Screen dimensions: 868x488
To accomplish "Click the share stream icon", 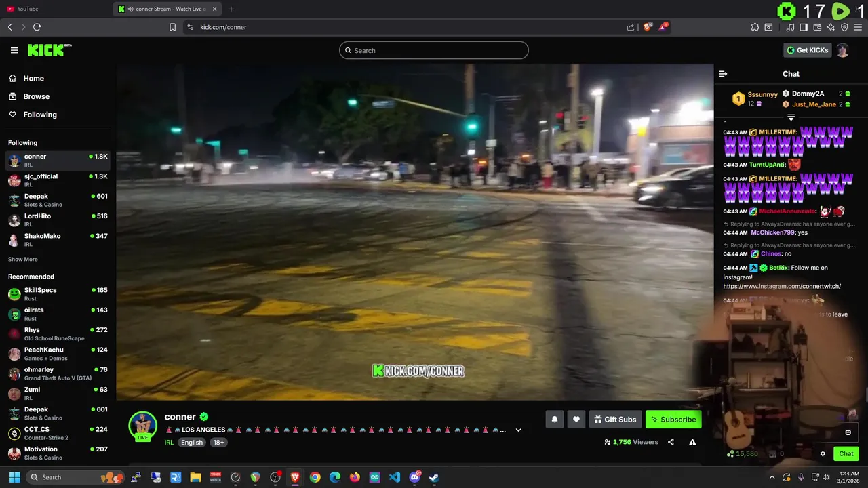I will (671, 442).
